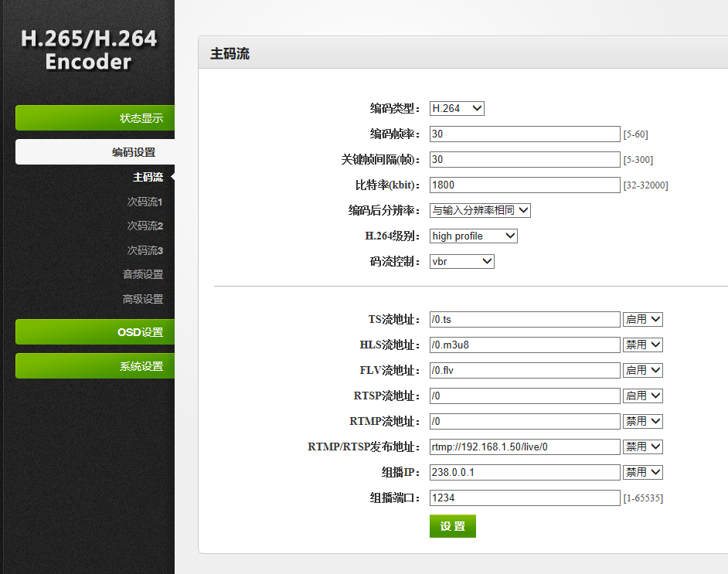The height and width of the screenshot is (574, 728).
Task: Open the OSD设置 sidebar section
Action: tap(95, 332)
